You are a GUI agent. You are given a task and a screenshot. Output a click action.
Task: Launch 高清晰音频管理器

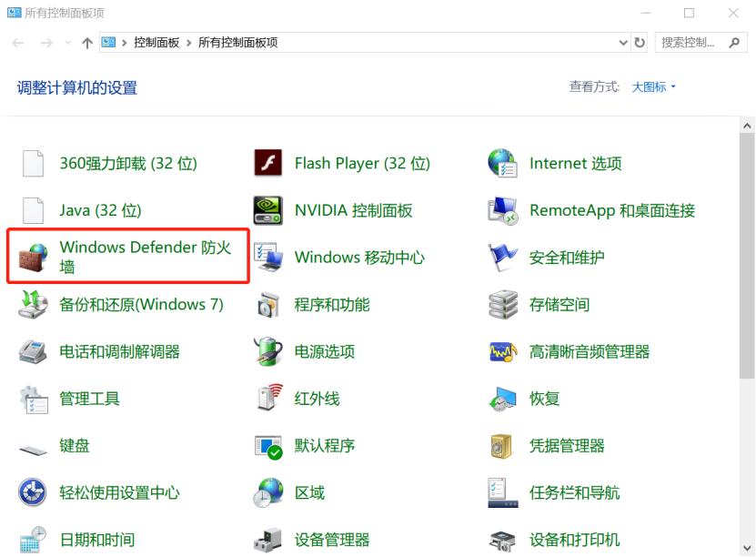[589, 351]
